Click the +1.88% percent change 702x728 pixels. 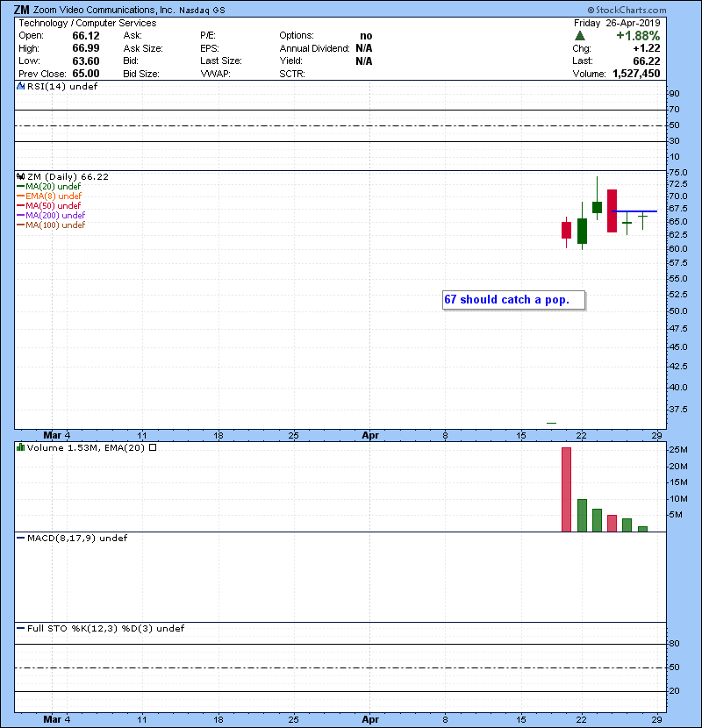(638, 36)
